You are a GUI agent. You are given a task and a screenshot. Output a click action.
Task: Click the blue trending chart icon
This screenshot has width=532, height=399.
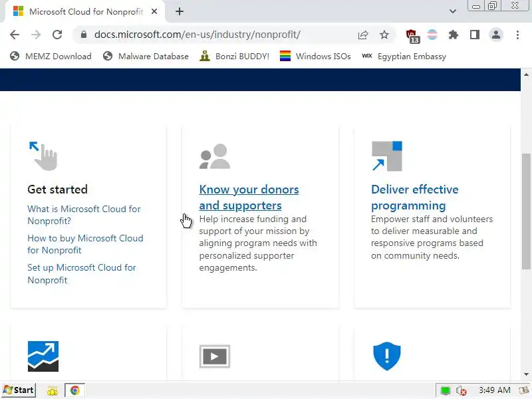[43, 356]
